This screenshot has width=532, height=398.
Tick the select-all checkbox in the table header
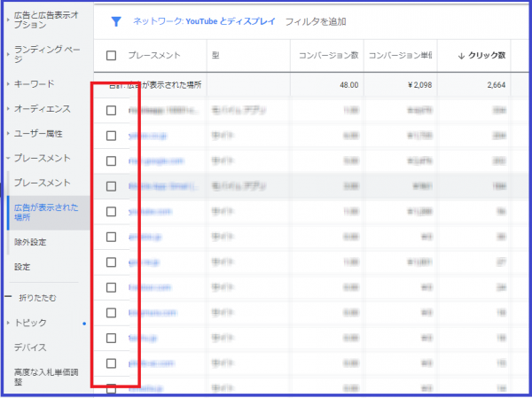coord(111,56)
